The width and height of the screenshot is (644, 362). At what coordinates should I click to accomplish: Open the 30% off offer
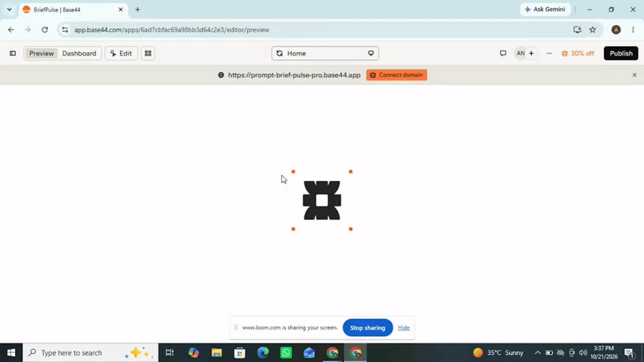pyautogui.click(x=578, y=53)
